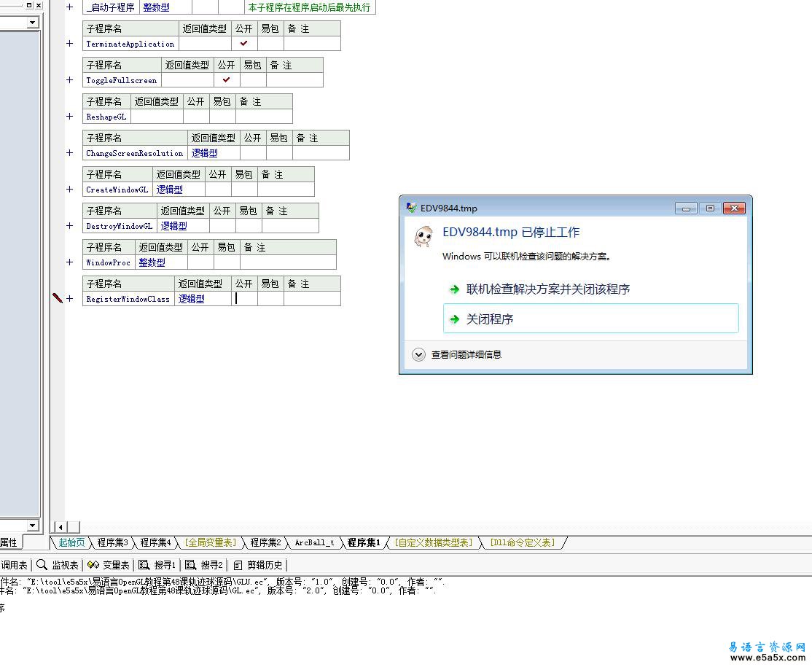This screenshot has width=812, height=667.
Task: Switch to the ArcBall_t tab
Action: pos(314,542)
